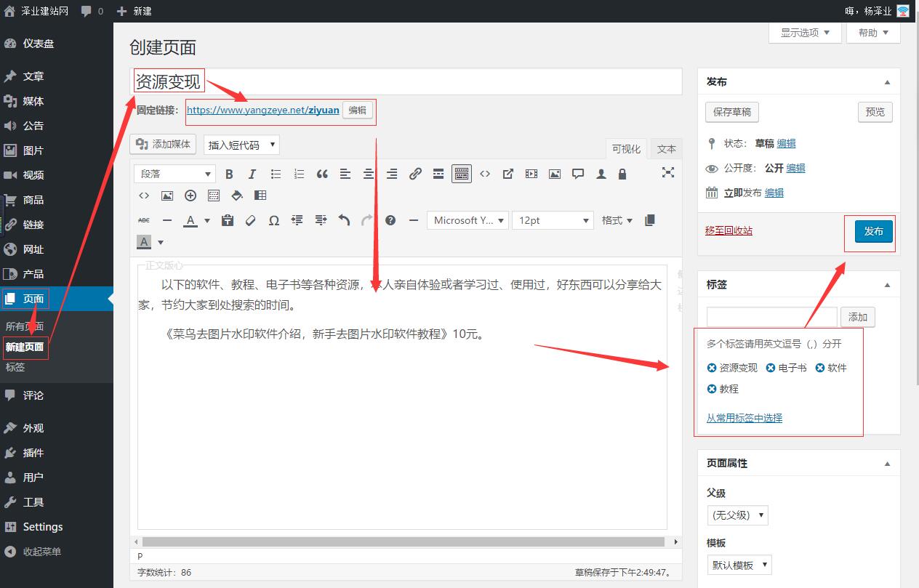Image resolution: width=919 pixels, height=588 pixels.
Task: Click the user silhouette icon in the toolbar
Action: (x=601, y=174)
